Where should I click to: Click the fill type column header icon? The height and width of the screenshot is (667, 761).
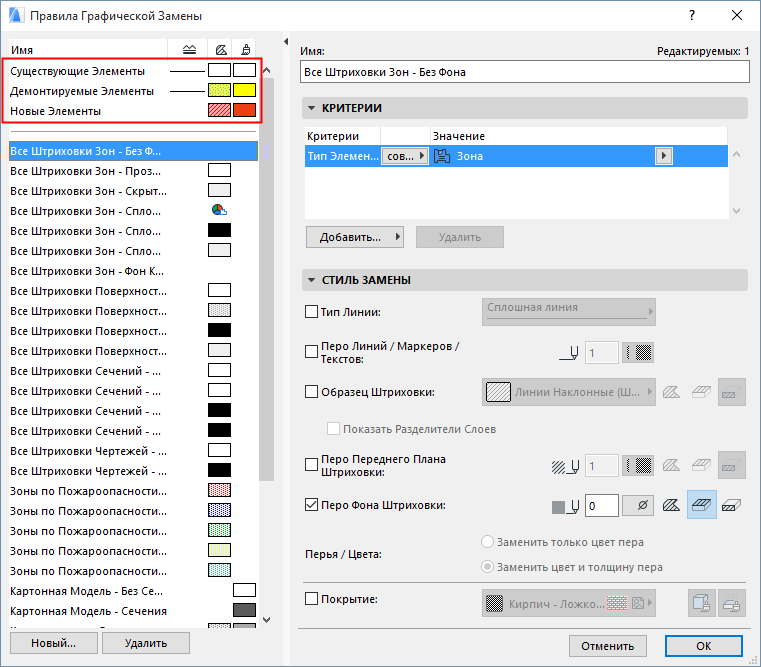[x=221, y=50]
